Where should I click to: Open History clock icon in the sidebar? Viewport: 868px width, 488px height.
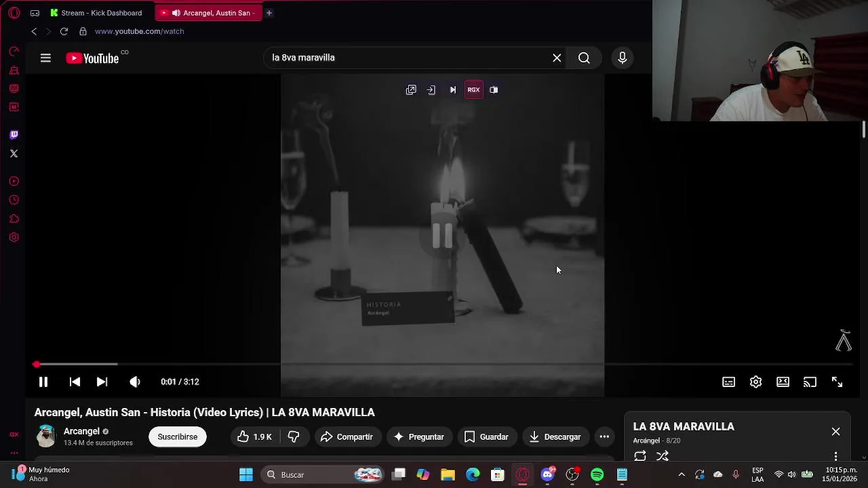[14, 200]
